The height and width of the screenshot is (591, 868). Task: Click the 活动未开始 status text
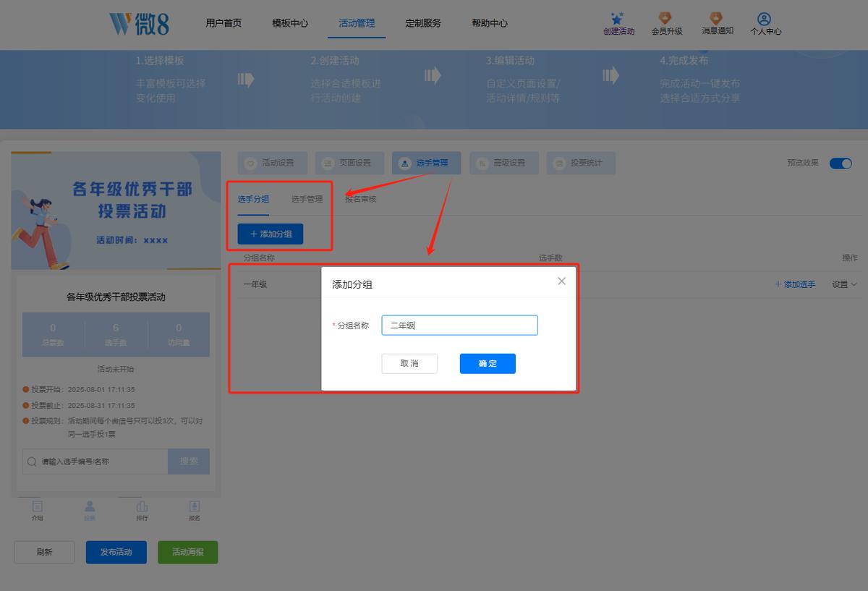(x=116, y=369)
